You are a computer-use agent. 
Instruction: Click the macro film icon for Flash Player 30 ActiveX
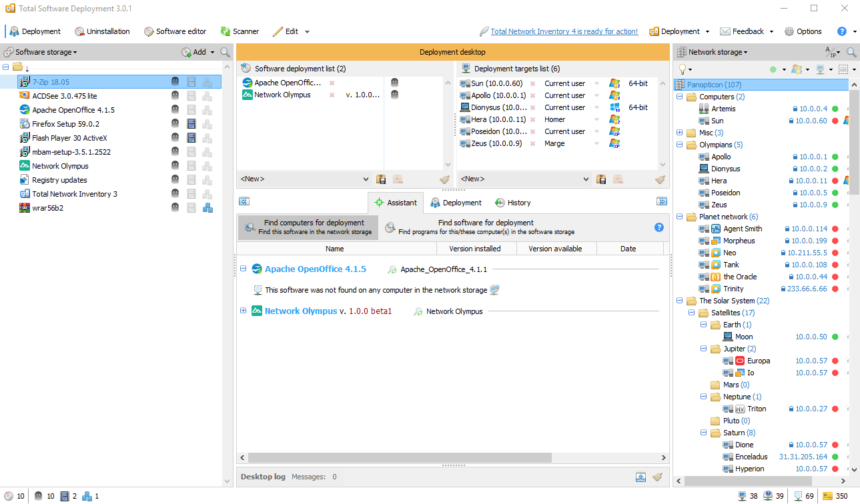tap(191, 138)
